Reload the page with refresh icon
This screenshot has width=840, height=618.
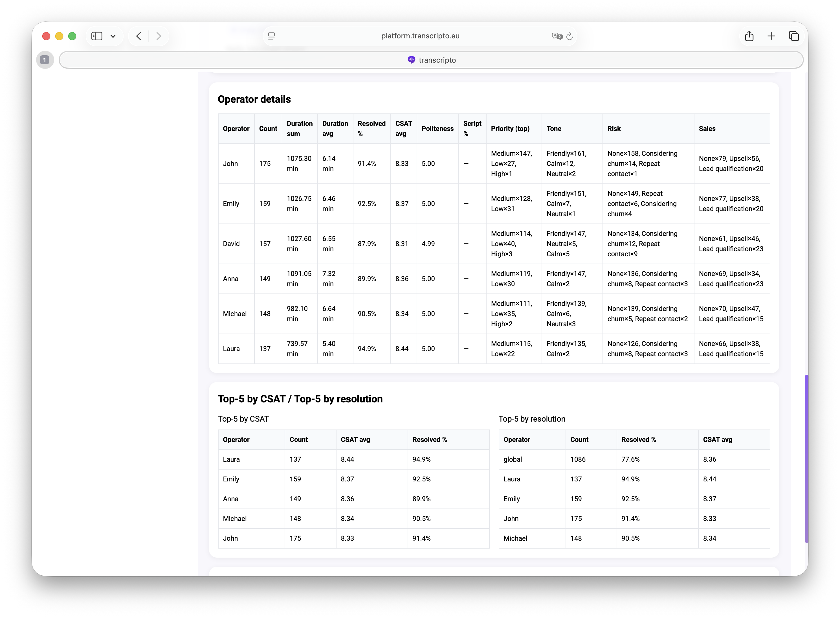click(569, 36)
